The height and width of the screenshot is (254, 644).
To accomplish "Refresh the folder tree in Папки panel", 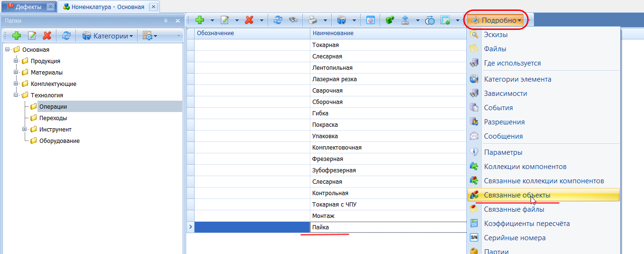I will (x=67, y=36).
